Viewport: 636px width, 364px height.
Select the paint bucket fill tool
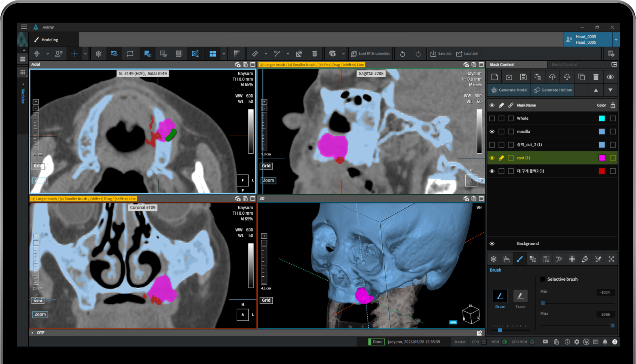point(585,259)
